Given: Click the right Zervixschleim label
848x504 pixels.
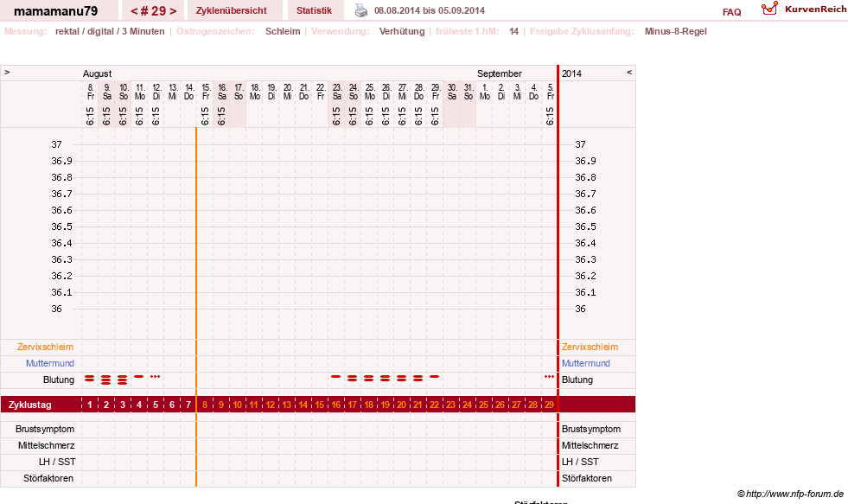Looking at the screenshot, I should pyautogui.click(x=590, y=348).
